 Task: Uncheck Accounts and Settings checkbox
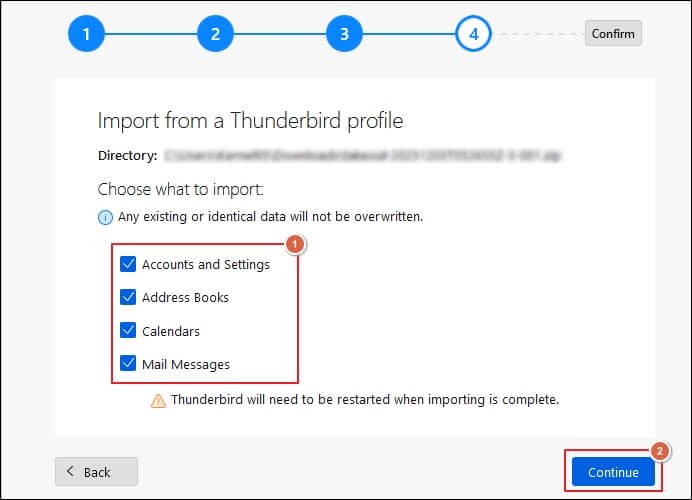(128, 264)
